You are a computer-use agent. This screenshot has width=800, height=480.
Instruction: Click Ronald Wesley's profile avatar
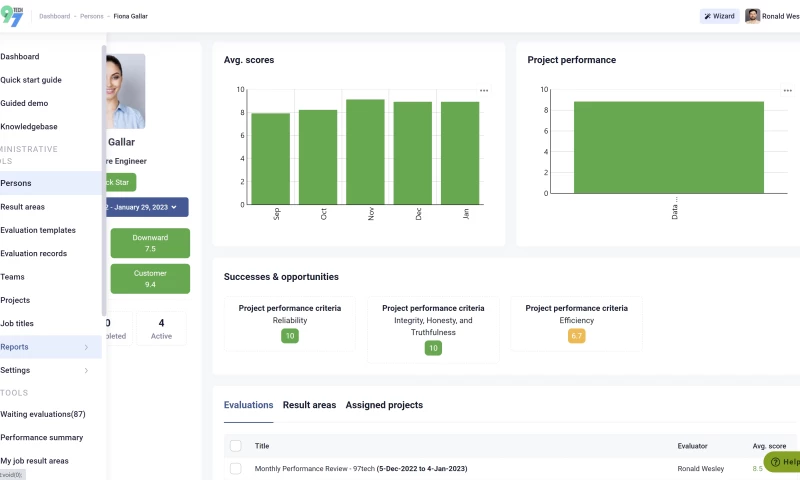click(x=752, y=16)
